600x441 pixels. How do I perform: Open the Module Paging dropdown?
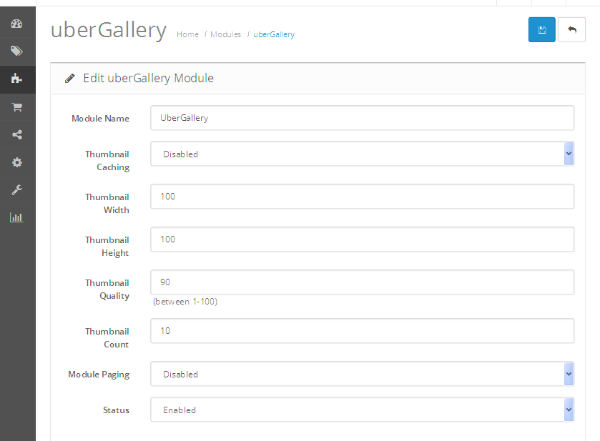[362, 374]
